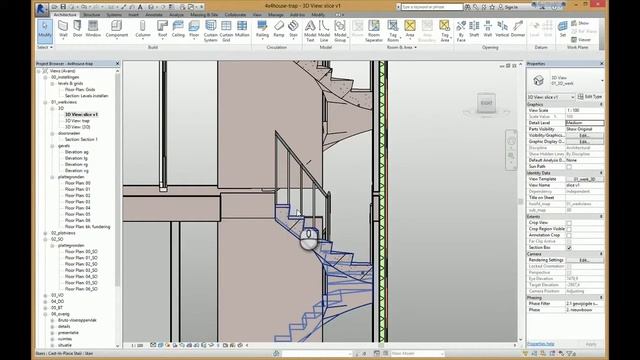Choose the Shaft opening tool
Image resolution: width=640 pixels, height=360 pixels.
point(474,29)
